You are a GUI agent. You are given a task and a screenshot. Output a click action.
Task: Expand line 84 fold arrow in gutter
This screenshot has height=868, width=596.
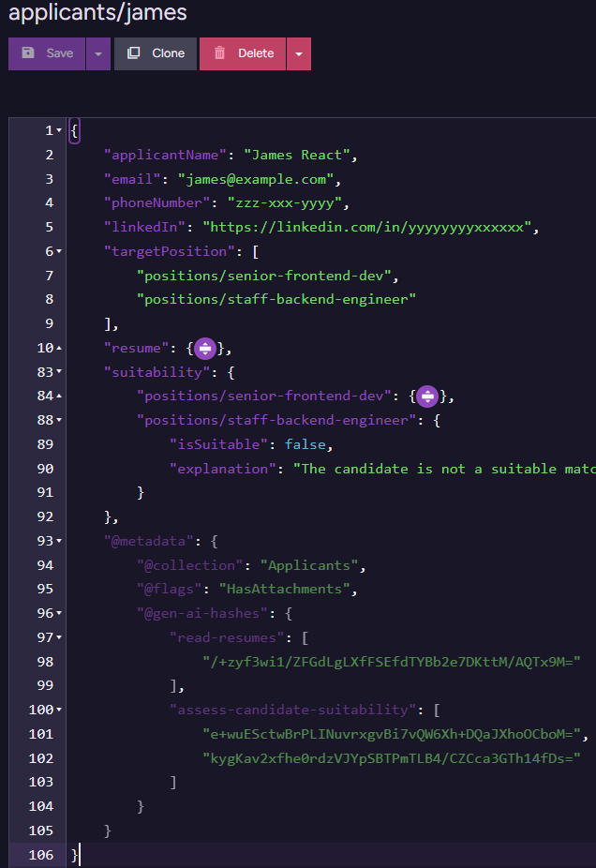click(x=59, y=397)
